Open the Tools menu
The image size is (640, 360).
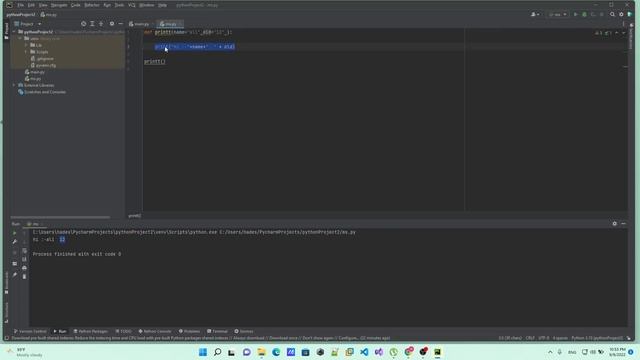119,5
